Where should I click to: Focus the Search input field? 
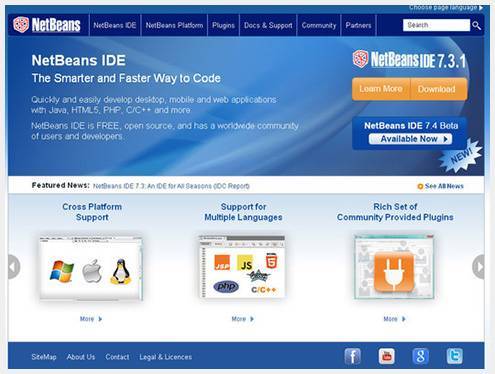436,25
